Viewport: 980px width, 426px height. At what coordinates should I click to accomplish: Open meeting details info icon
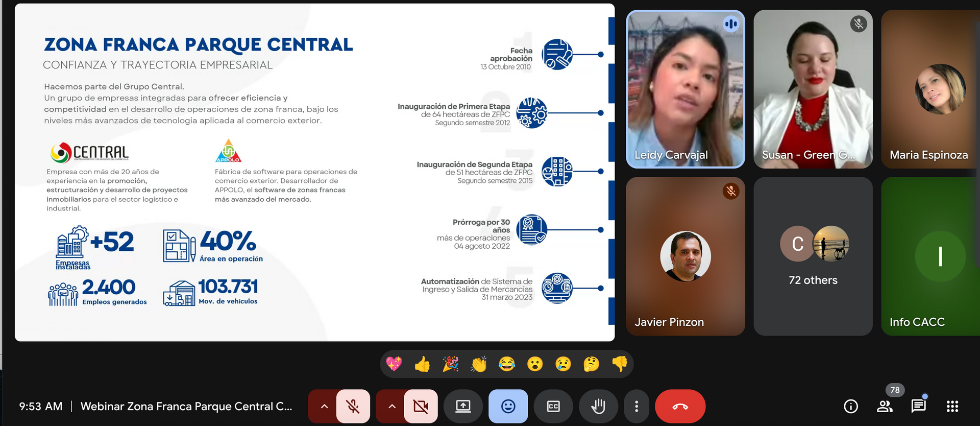850,407
